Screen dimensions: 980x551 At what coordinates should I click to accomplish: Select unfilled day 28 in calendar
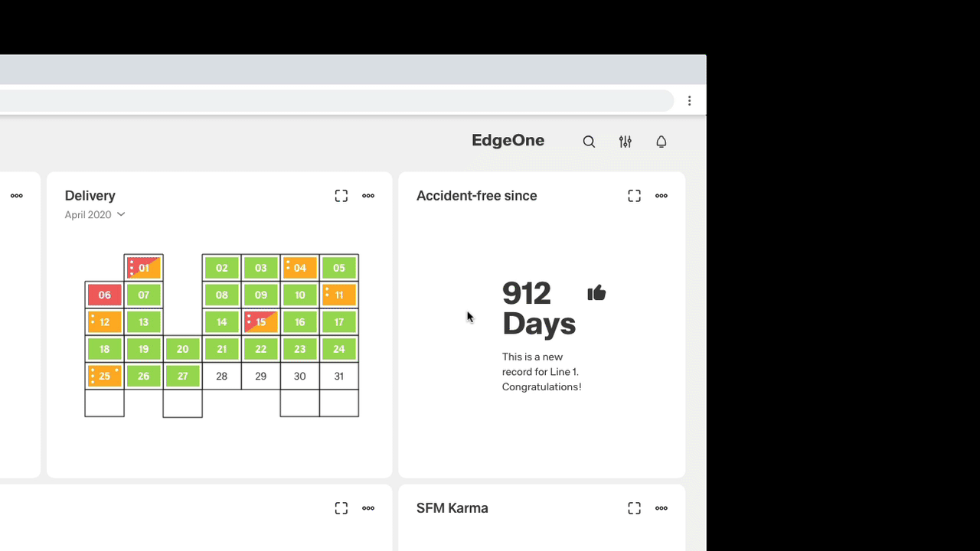(x=221, y=376)
